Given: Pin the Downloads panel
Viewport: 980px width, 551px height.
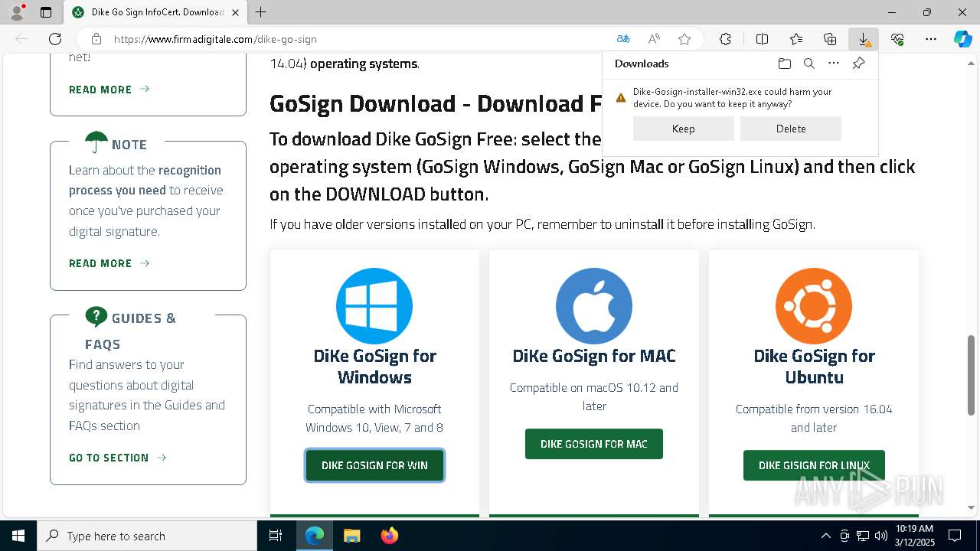Looking at the screenshot, I should [858, 64].
